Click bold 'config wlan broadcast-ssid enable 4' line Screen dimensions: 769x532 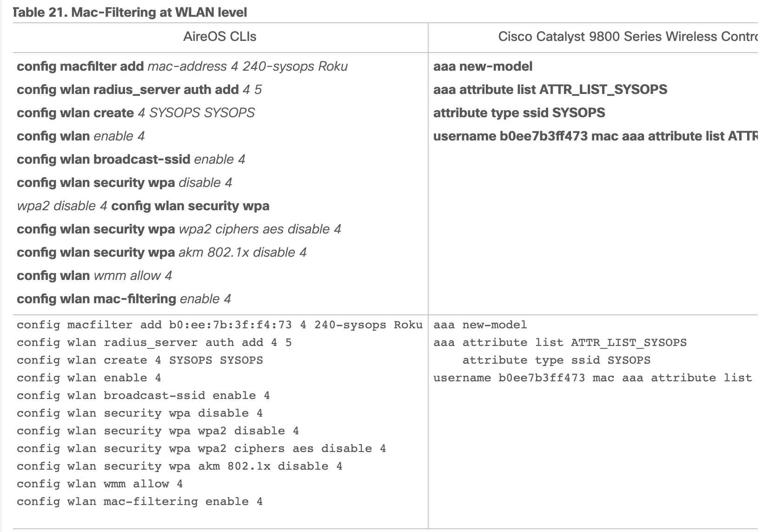[131, 160]
